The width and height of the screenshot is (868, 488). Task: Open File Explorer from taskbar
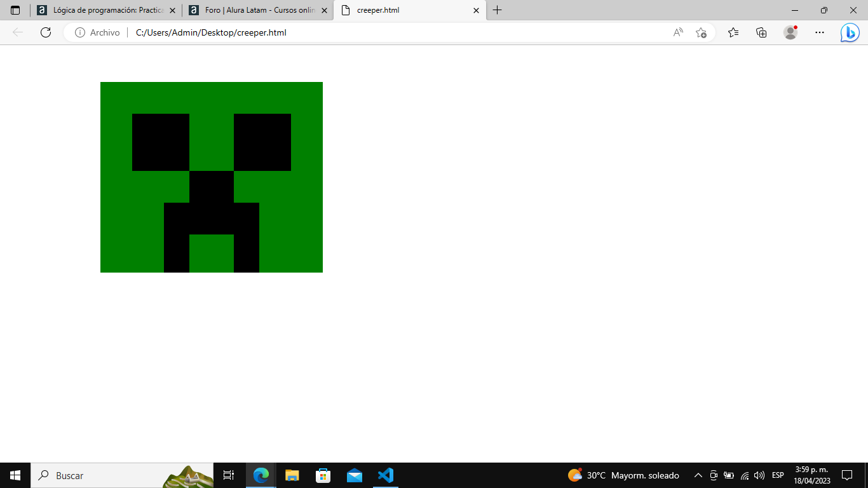[292, 475]
